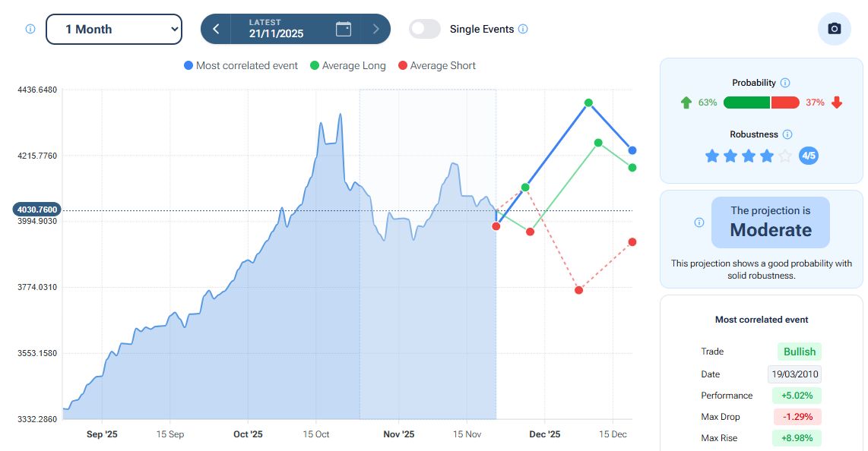
Task: Click the camera screenshot icon
Action: 834,29
